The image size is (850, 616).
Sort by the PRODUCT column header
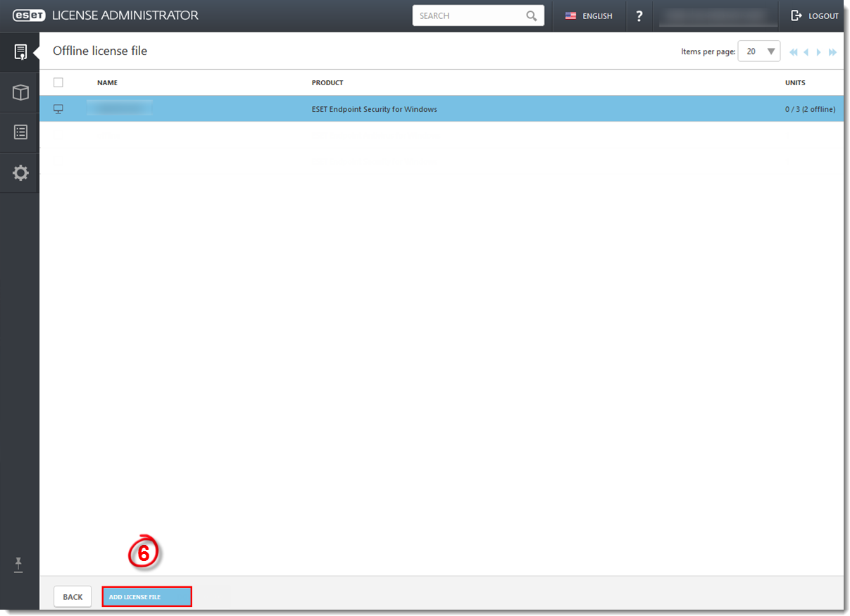327,83
